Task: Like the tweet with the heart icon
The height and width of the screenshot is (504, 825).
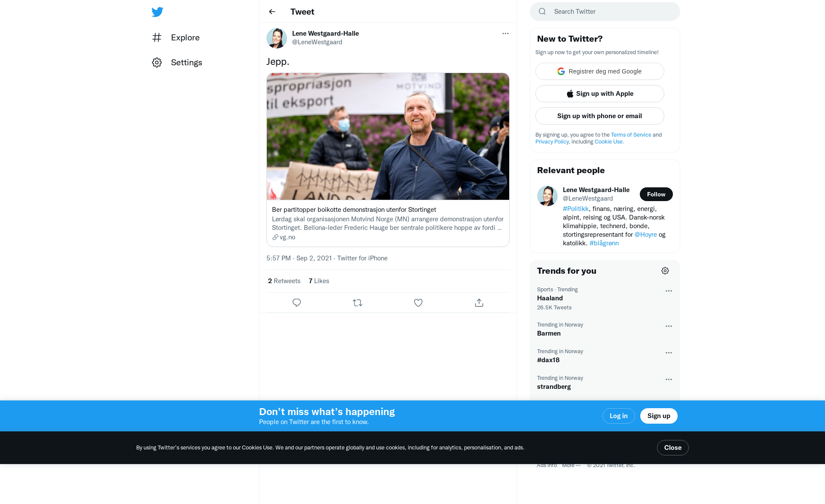Action: pyautogui.click(x=418, y=303)
